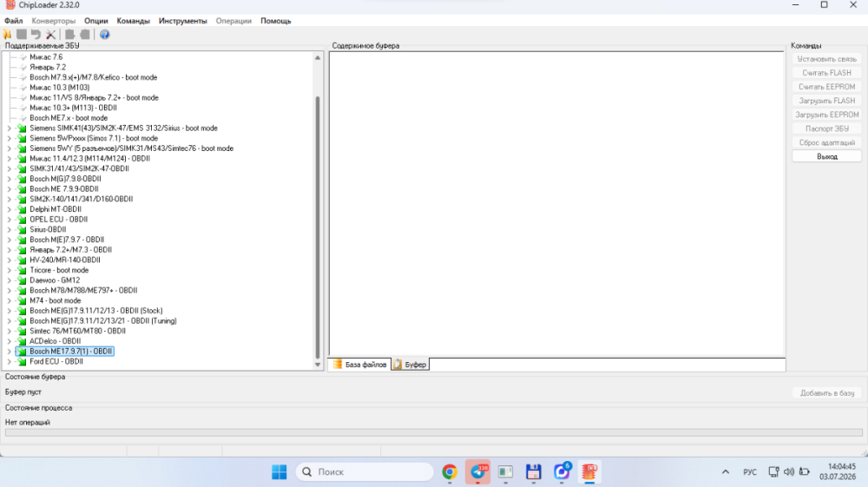This screenshot has height=487, width=868.
Task: Click green chip icon of Tricore - boot mode
Action: point(23,270)
